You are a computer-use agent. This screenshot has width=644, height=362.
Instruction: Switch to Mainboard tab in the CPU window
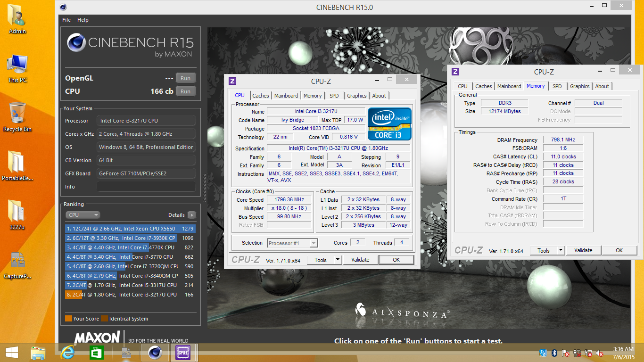click(286, 96)
